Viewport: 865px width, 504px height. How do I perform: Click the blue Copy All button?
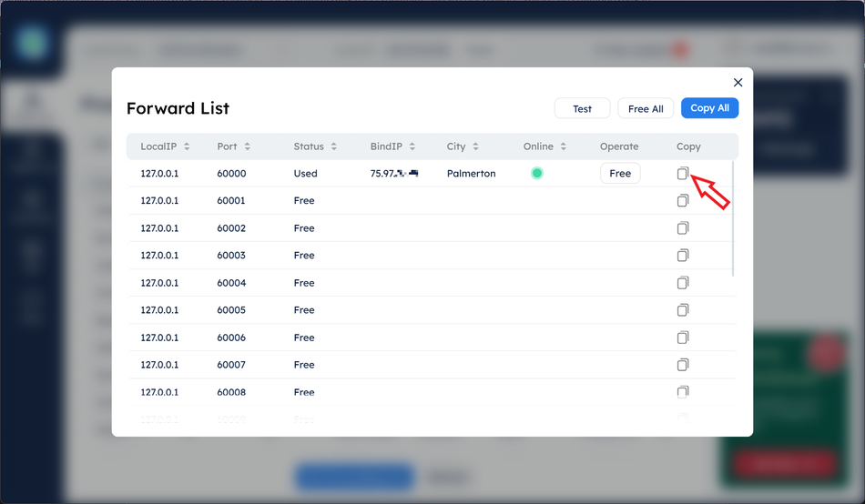[709, 108]
